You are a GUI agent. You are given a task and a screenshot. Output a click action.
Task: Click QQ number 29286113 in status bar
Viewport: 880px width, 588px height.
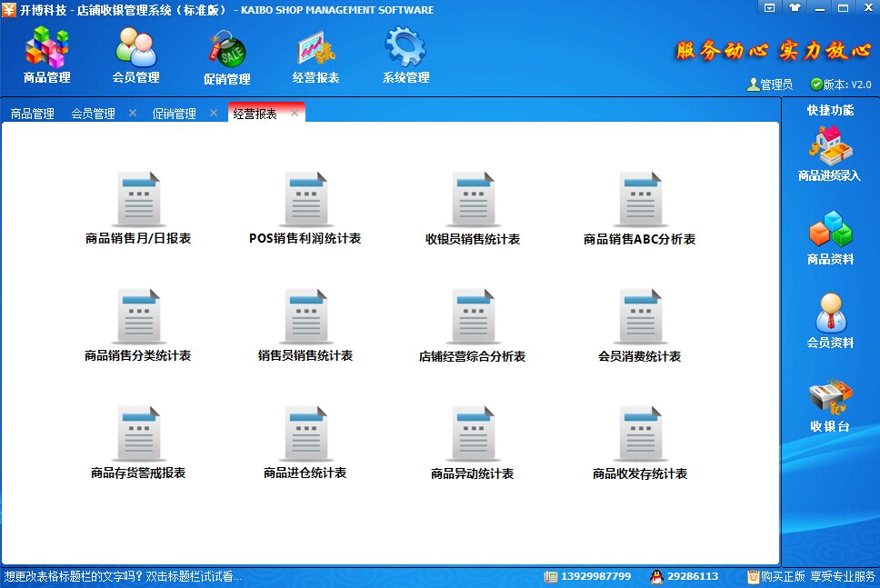pos(693,576)
